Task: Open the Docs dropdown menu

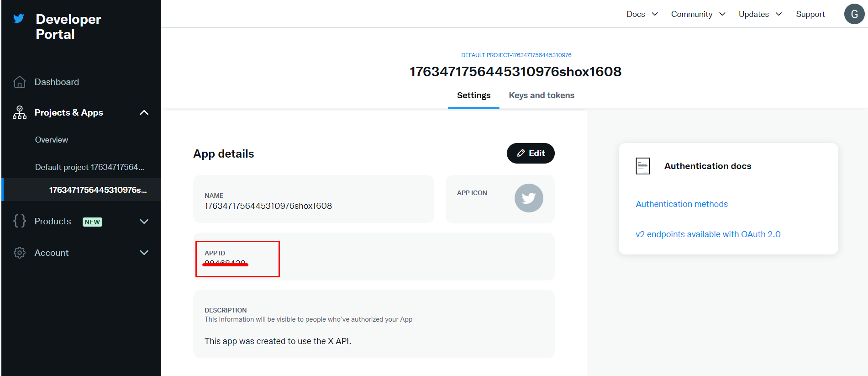Action: pyautogui.click(x=642, y=14)
